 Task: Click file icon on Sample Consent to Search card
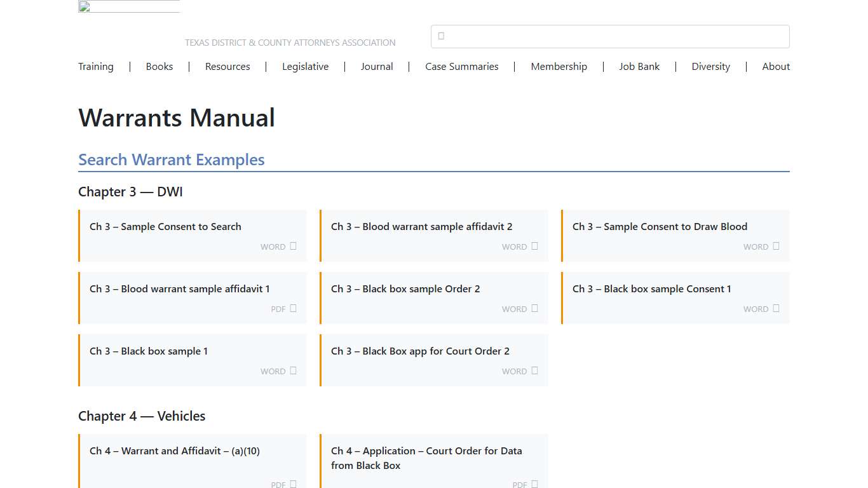tap(293, 246)
